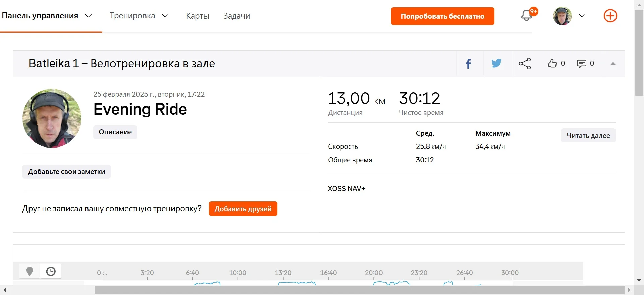Click the orange plus add icon
The height and width of the screenshot is (295, 644).
[x=610, y=16]
